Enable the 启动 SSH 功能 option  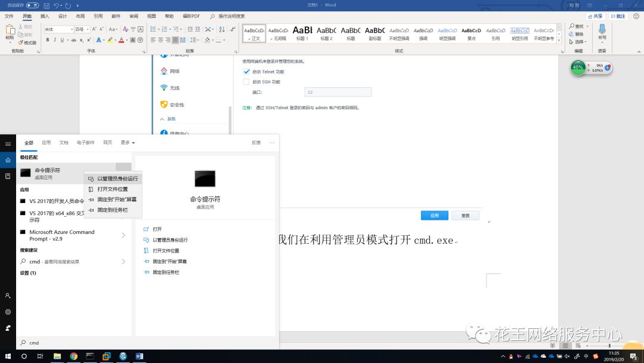247,82
